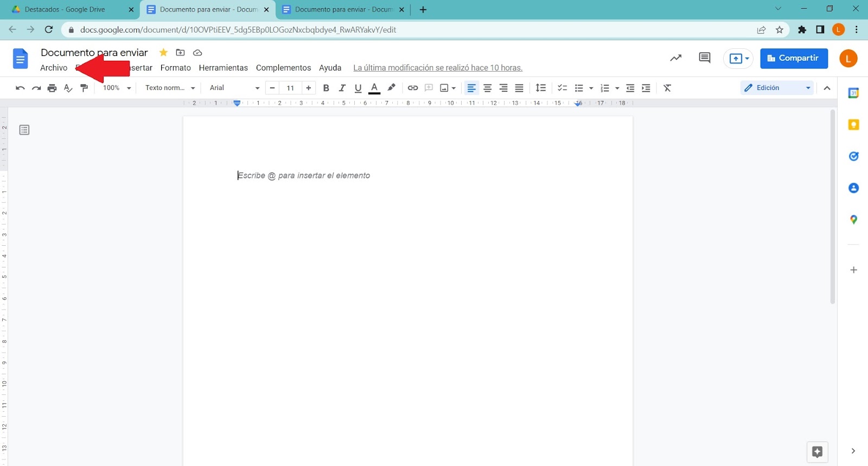This screenshot has width=868, height=466.
Task: Open the Archivo menu
Action: [54, 68]
